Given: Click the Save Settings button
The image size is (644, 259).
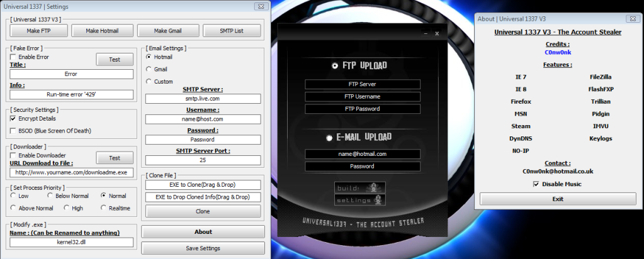Looking at the screenshot, I should [x=203, y=248].
